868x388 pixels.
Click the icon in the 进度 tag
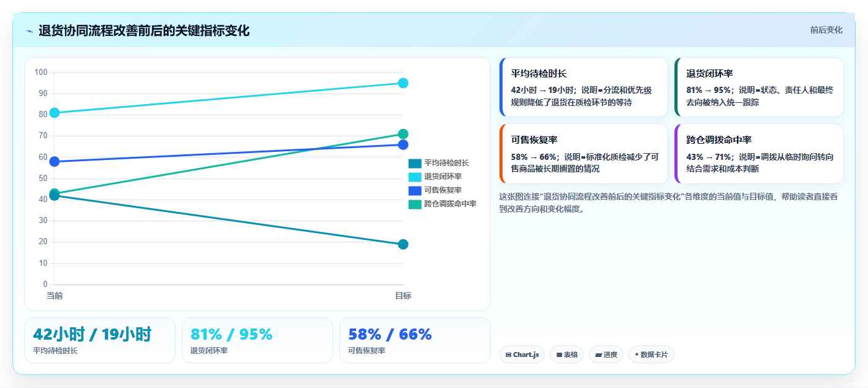(x=598, y=355)
